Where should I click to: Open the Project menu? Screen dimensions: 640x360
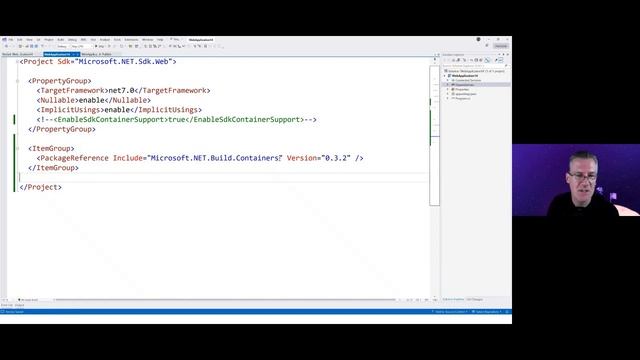click(49, 40)
